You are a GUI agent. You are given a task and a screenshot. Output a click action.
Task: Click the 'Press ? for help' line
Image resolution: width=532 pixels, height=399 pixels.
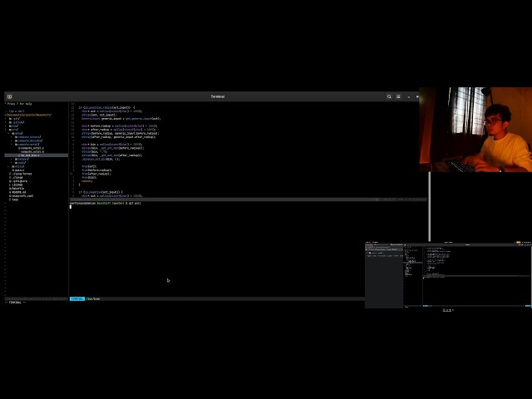pos(18,104)
